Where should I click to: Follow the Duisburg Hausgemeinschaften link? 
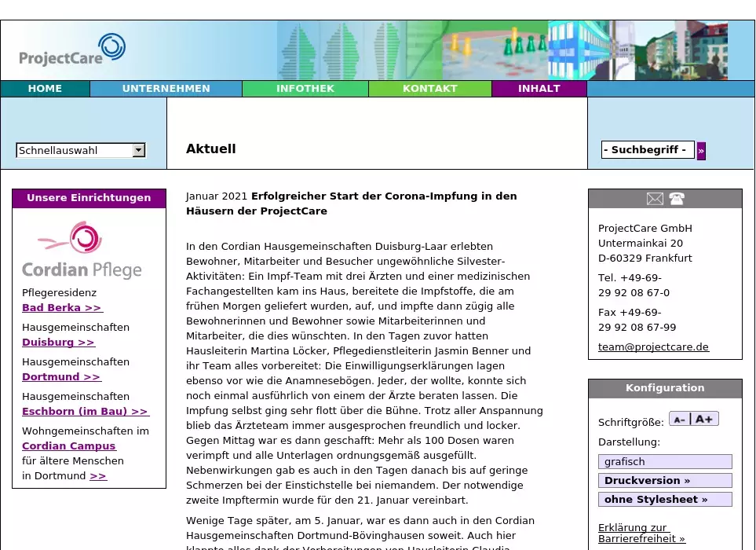point(58,343)
